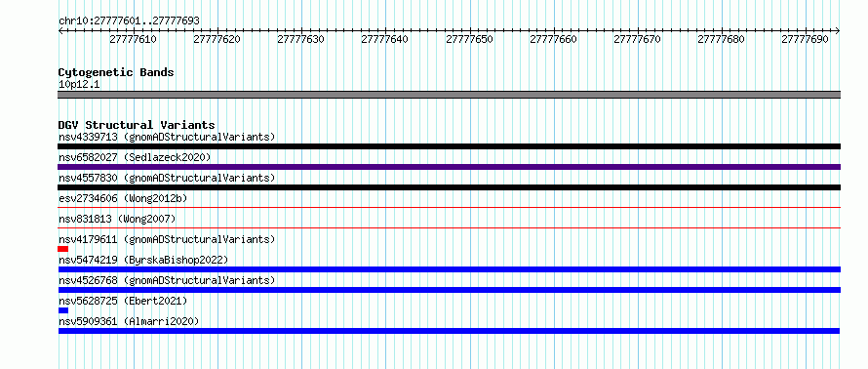
Task: Click the purple bar for nsv6582027
Action: tap(449, 167)
